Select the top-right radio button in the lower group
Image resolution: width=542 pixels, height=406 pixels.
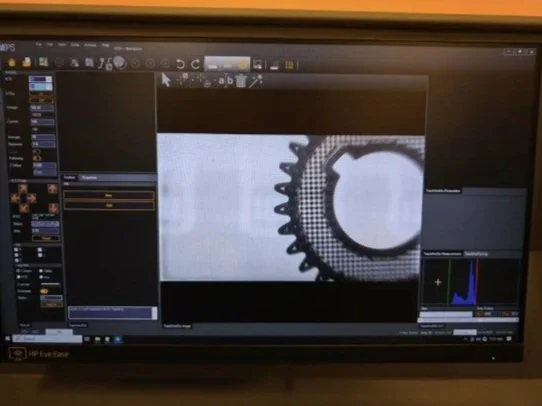click(41, 271)
